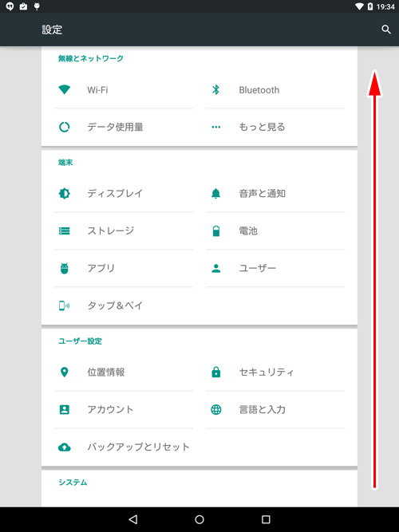Select the データ使用量 circle icon
Viewport: 399px width, 532px height.
[64, 127]
